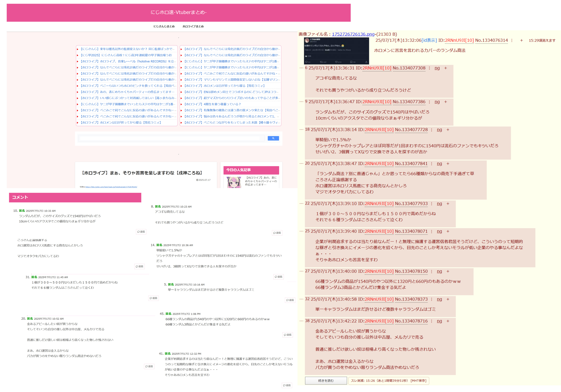This screenshot has width=561, height=392.
Task: Expand the ellipsis beside reply 20 in the thread
Action: (301, 164)
